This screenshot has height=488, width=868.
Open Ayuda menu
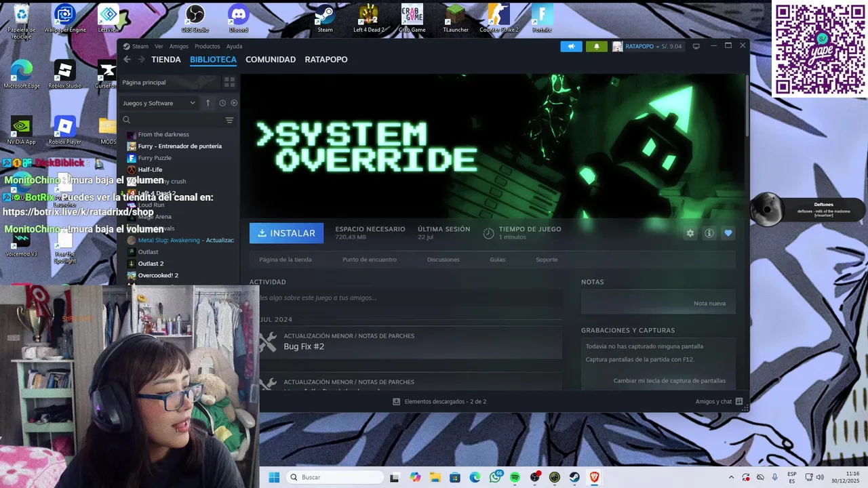pyautogui.click(x=234, y=46)
